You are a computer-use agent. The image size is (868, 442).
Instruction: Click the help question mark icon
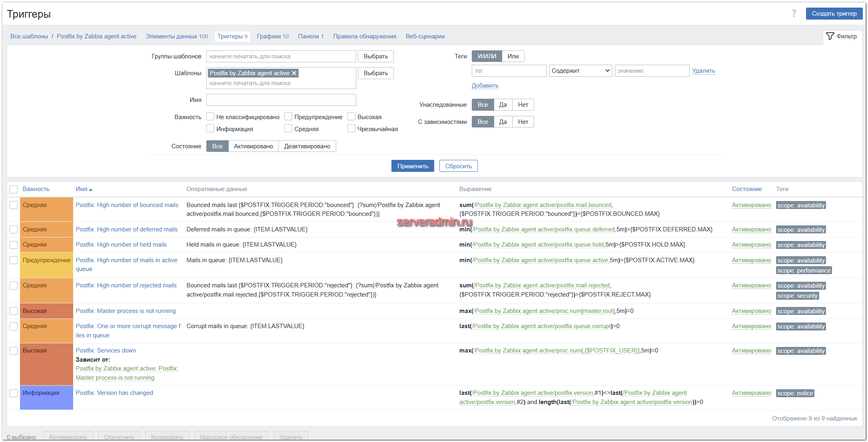click(794, 14)
